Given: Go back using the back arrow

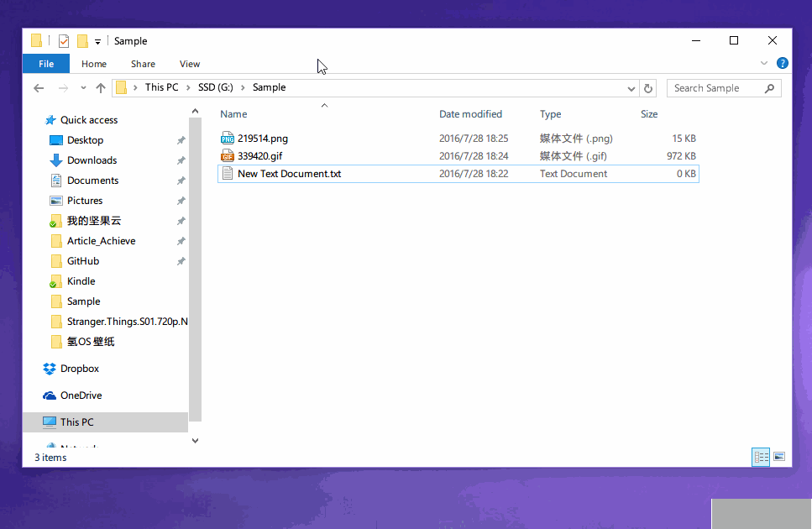Looking at the screenshot, I should (39, 88).
